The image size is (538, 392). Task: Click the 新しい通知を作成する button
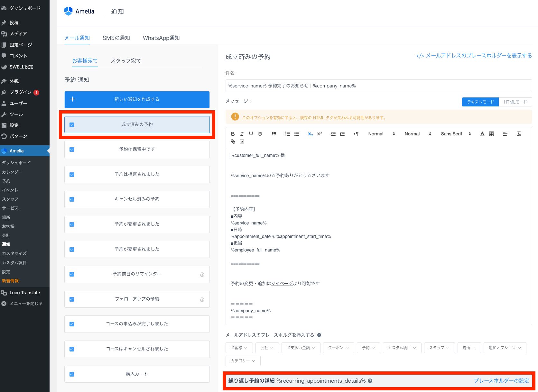pyautogui.click(x=137, y=99)
